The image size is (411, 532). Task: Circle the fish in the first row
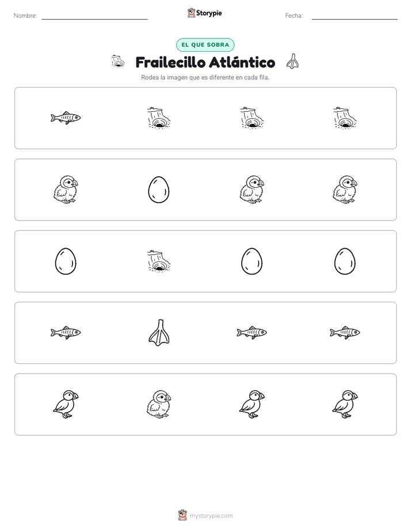click(66, 117)
